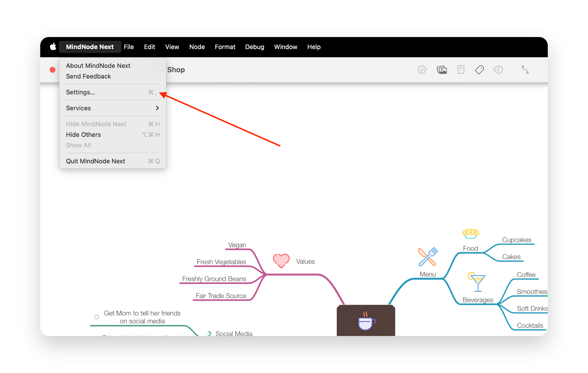Select the Cocktails node
588x373 pixels.
530,326
